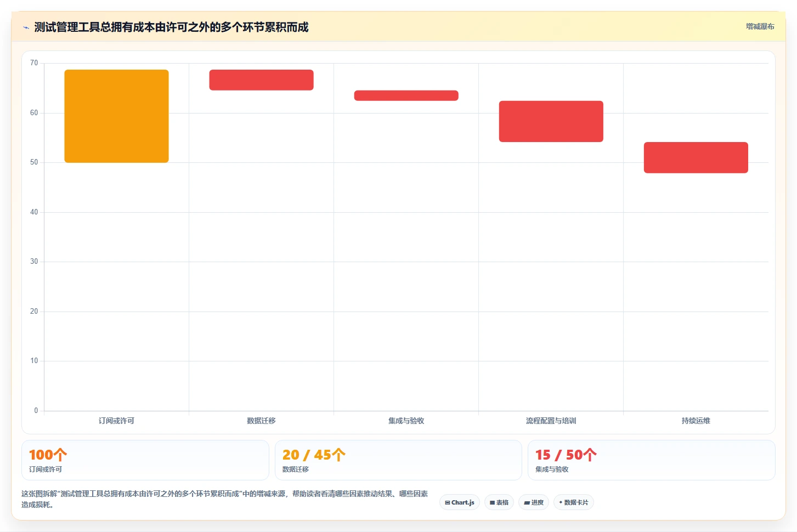
Task: Open the 20 / 45个 数据迁移 data card
Action: 398,460
